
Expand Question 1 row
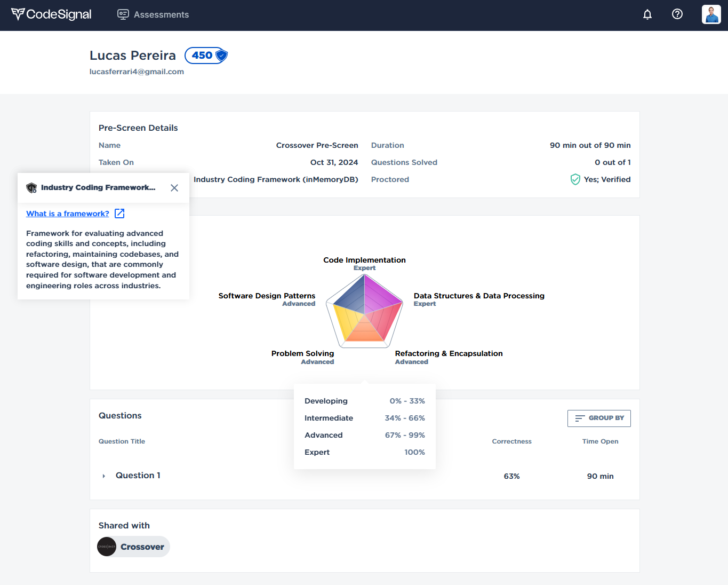coord(104,476)
